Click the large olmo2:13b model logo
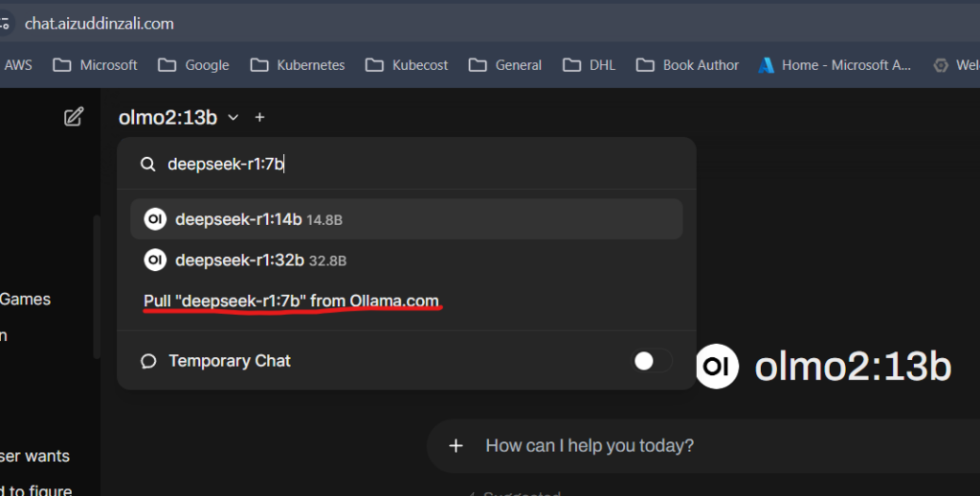 click(x=717, y=366)
